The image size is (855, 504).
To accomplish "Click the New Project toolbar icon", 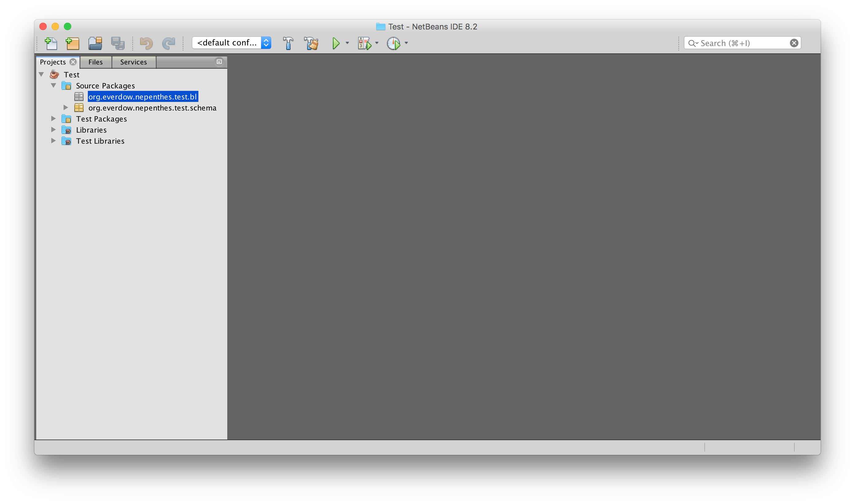I will 72,43.
